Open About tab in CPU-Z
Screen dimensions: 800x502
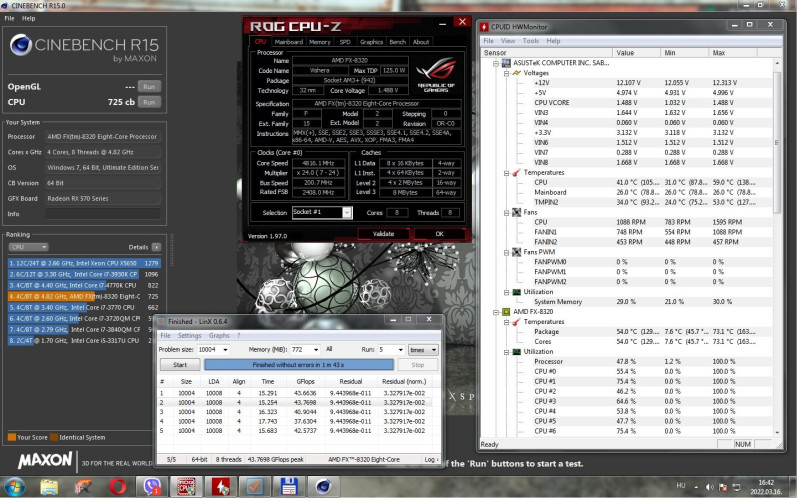tap(421, 42)
